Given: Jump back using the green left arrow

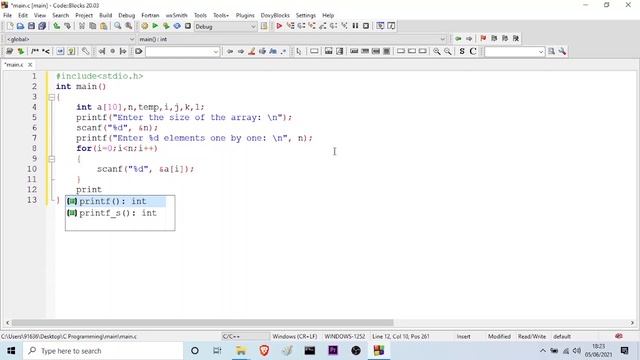Looking at the screenshot, I should [x=458, y=38].
